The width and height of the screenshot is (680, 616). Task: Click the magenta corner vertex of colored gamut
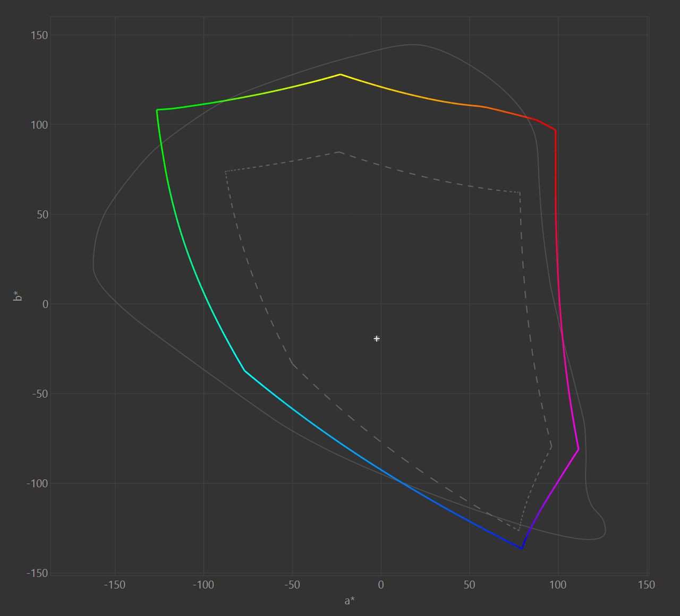coord(578,449)
